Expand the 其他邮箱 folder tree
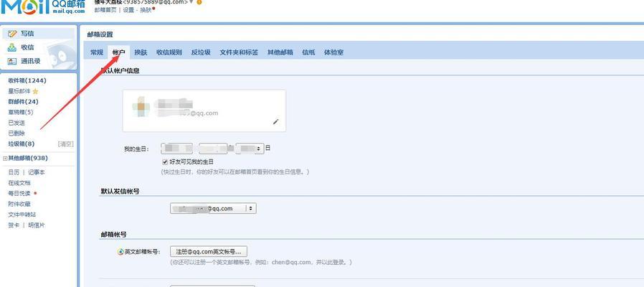The height and width of the screenshot is (287, 644). pyautogui.click(x=5, y=159)
